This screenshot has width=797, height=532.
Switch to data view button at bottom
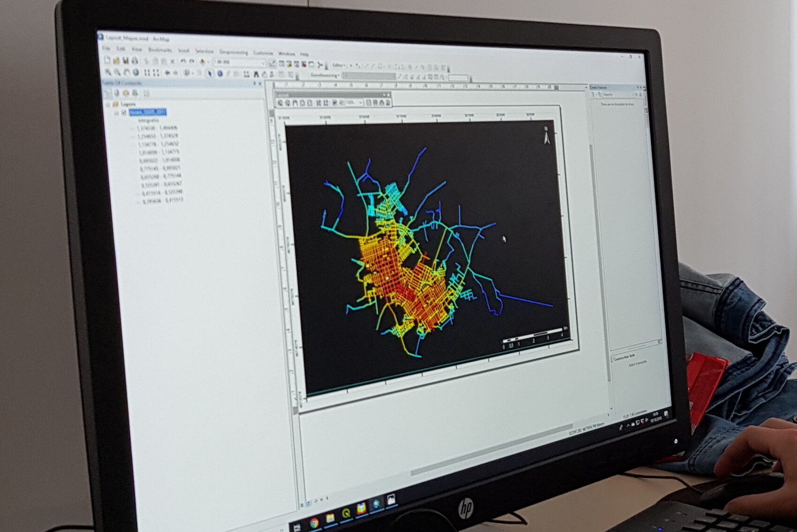303,505
